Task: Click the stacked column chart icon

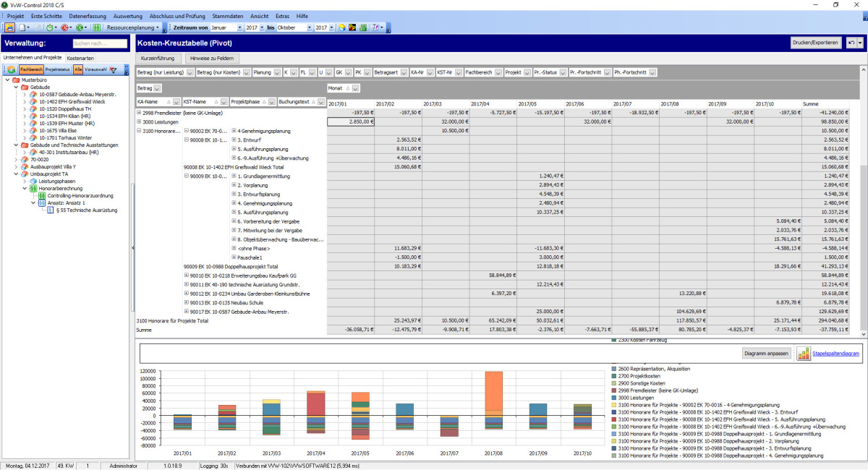Action: pyautogui.click(x=804, y=354)
